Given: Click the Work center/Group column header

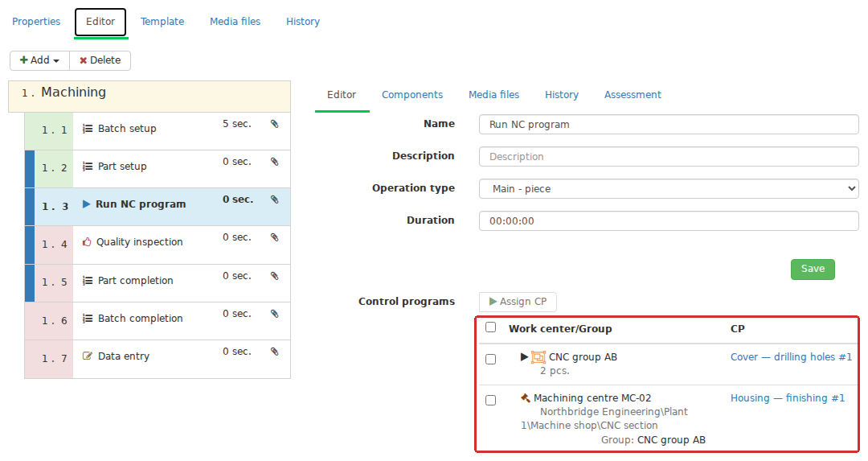Looking at the screenshot, I should pos(560,328).
